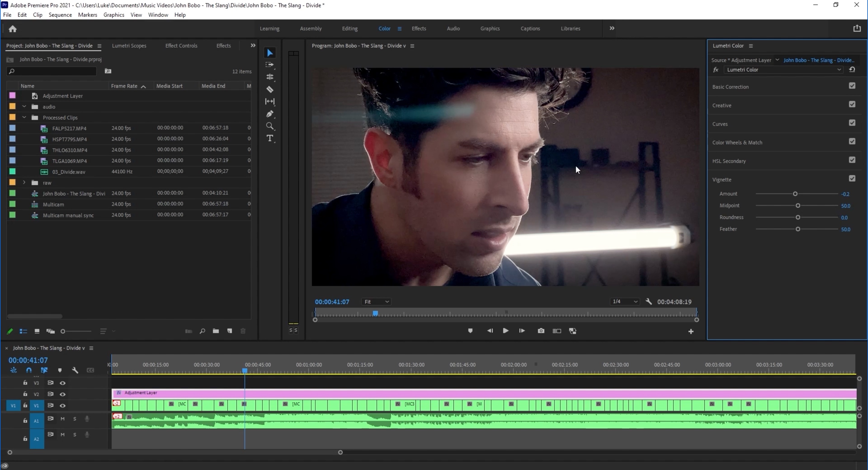Open the Button Editor plus icon

(691, 332)
